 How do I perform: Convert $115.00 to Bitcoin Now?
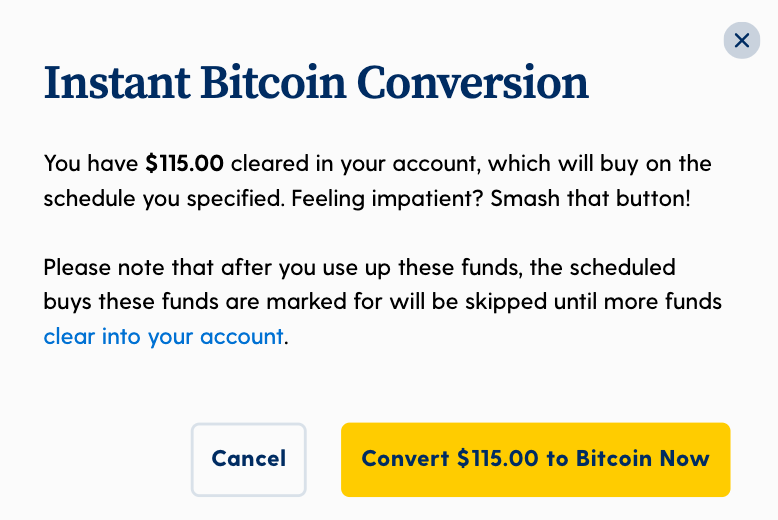click(x=535, y=459)
